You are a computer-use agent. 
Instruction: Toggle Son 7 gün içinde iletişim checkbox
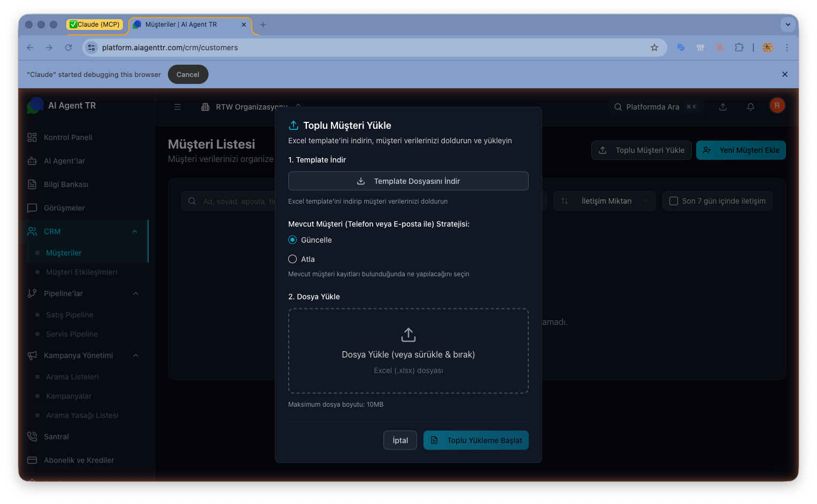tap(674, 201)
